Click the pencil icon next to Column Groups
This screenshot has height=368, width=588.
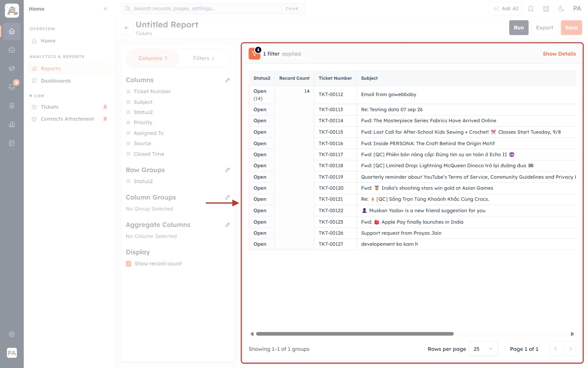227,197
